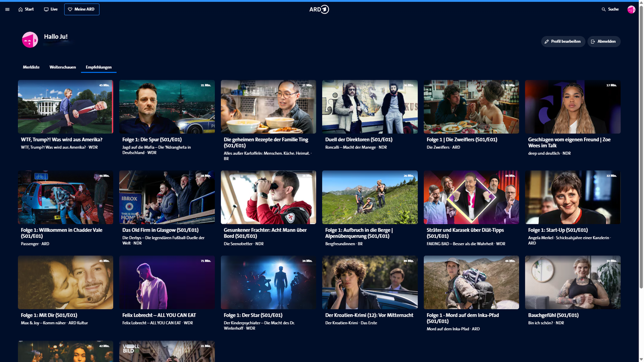Open Zoe Wees im Talk thumbnail

[573, 107]
